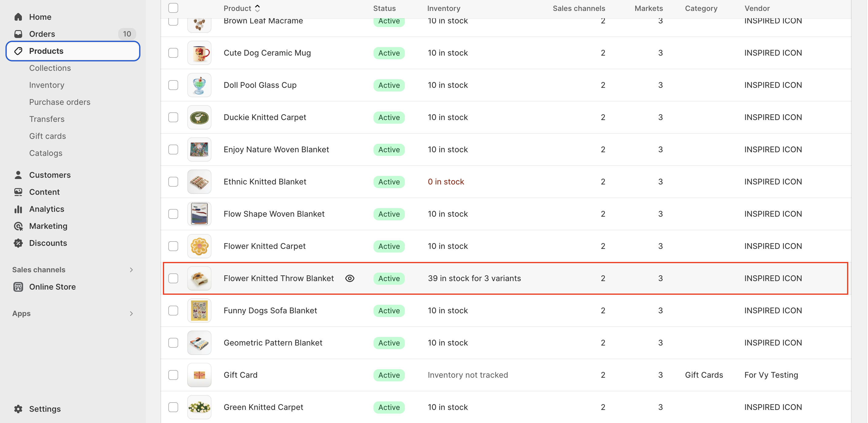Expand the Sales channels section chevron
This screenshot has height=423, width=868.
click(x=131, y=270)
